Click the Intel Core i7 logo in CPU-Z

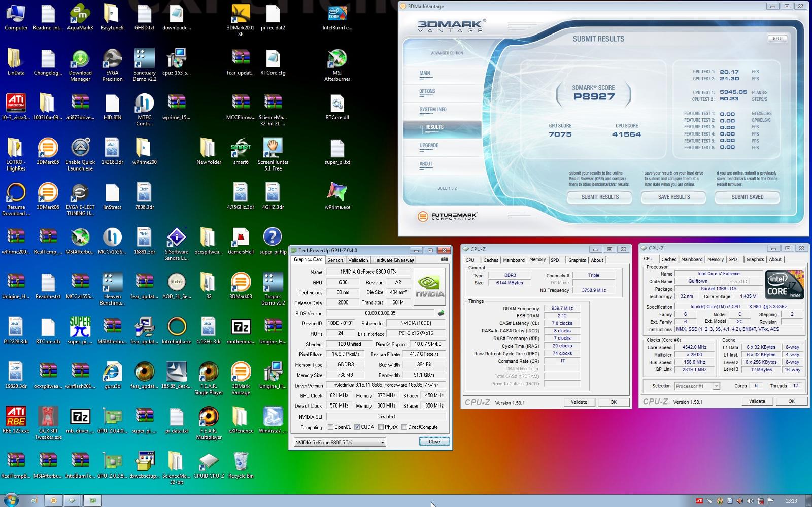(785, 285)
